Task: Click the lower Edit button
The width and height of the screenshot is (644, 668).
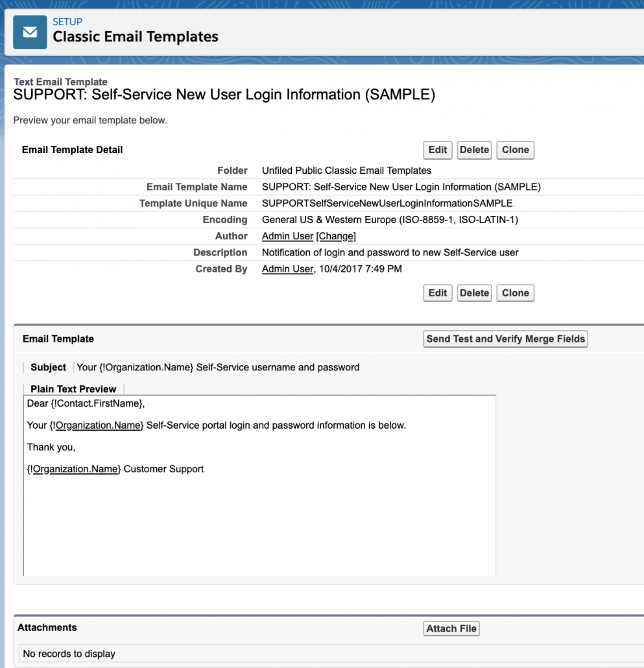Action: (437, 292)
